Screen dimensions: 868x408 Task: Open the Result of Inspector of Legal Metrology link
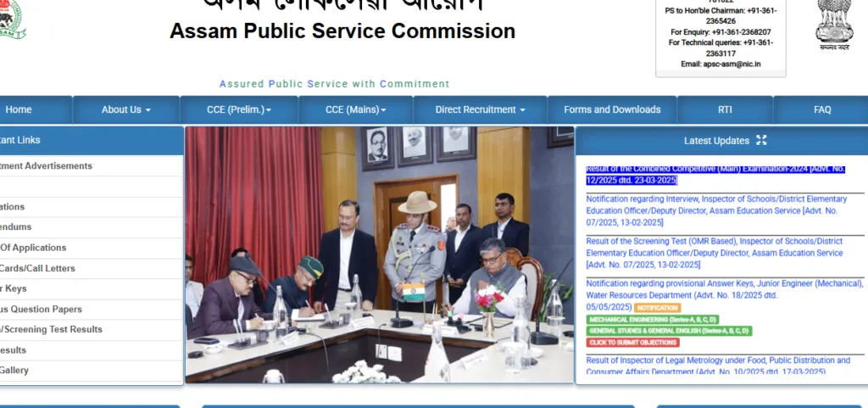click(x=718, y=366)
